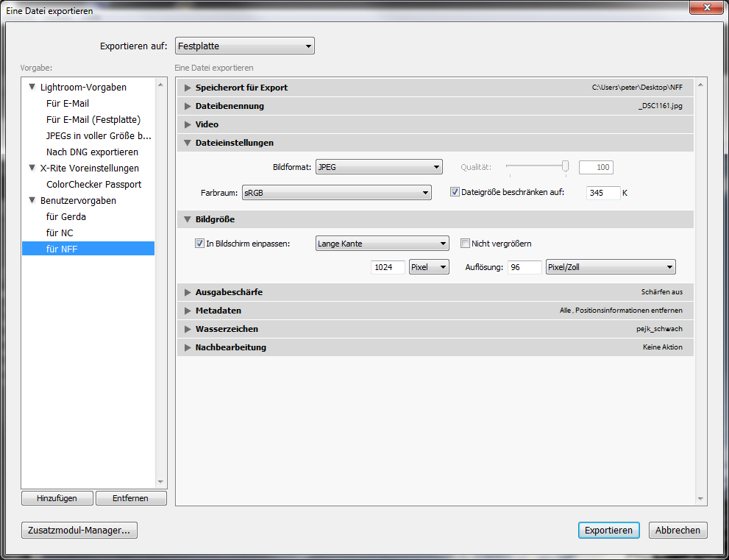Click the Exportieren button
This screenshot has height=560, width=729.
tap(608, 531)
